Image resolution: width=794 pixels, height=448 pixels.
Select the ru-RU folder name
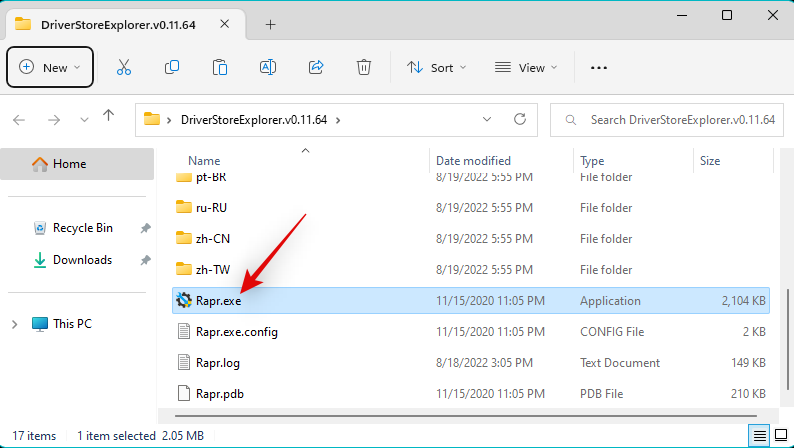click(x=211, y=208)
